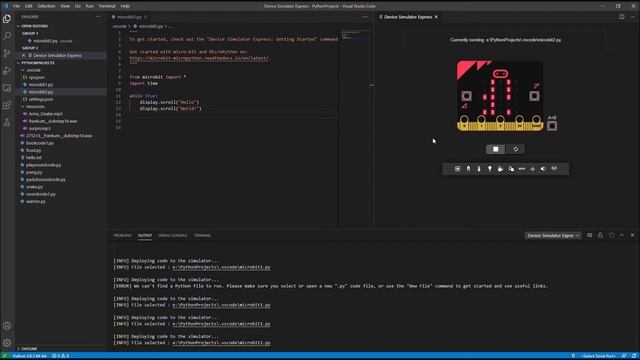Open the Manage gear icon
640x360 pixels.
point(7,343)
